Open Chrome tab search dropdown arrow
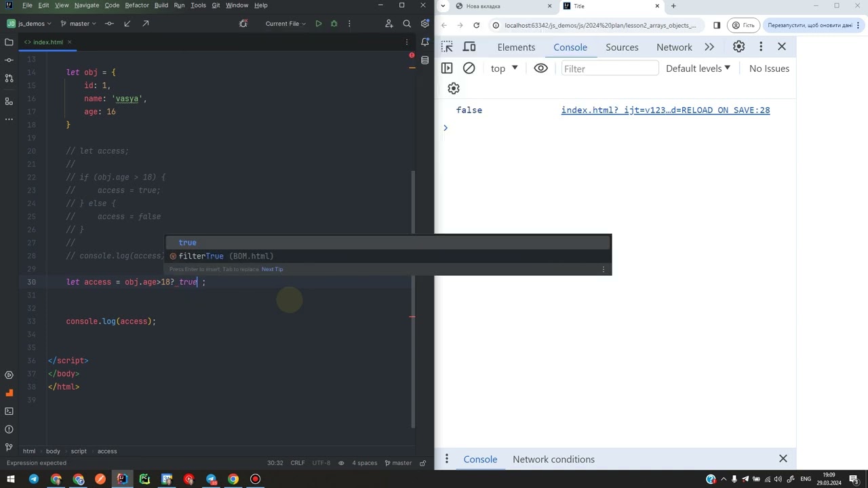The image size is (868, 488). point(445,6)
